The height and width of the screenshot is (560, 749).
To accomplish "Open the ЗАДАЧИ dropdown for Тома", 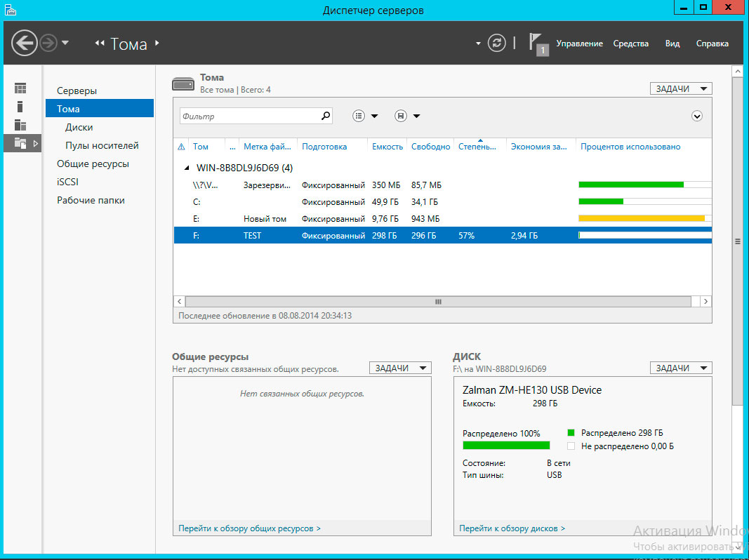I will pyautogui.click(x=680, y=89).
